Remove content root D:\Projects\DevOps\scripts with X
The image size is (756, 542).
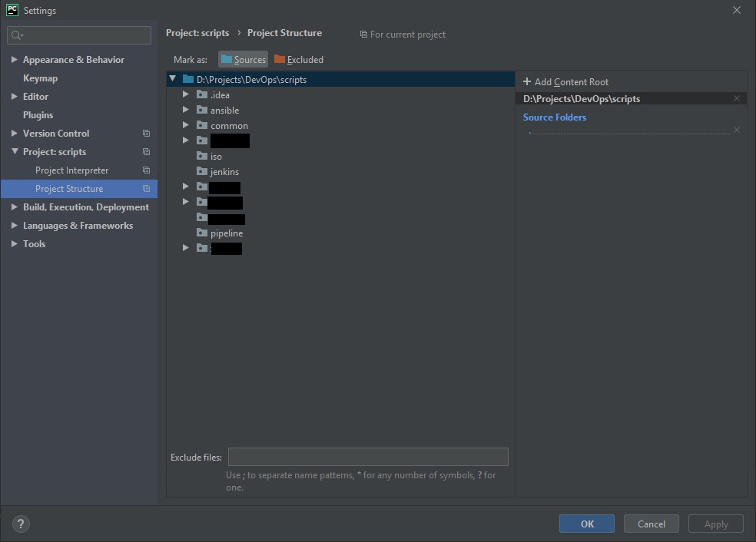click(737, 98)
